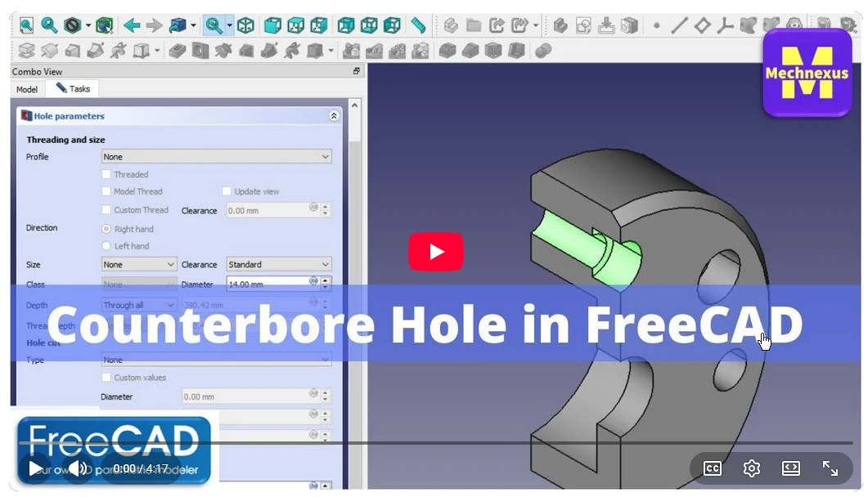Viewport: 868px width, 497px height.
Task: Select the Right hand radio button
Action: point(106,229)
